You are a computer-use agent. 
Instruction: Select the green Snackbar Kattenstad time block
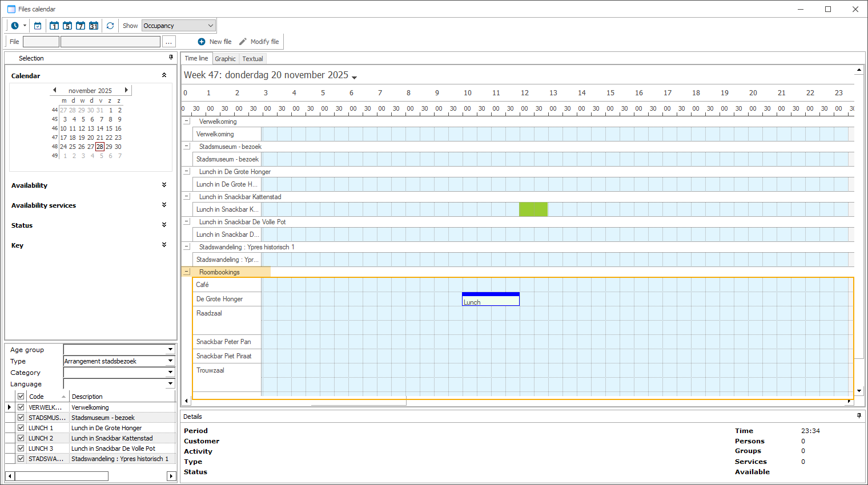[533, 209]
